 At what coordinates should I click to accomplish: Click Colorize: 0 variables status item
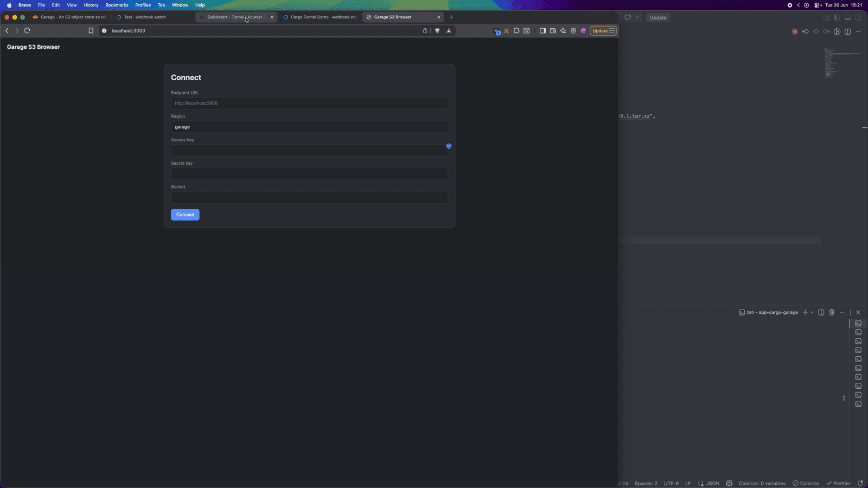point(762,483)
